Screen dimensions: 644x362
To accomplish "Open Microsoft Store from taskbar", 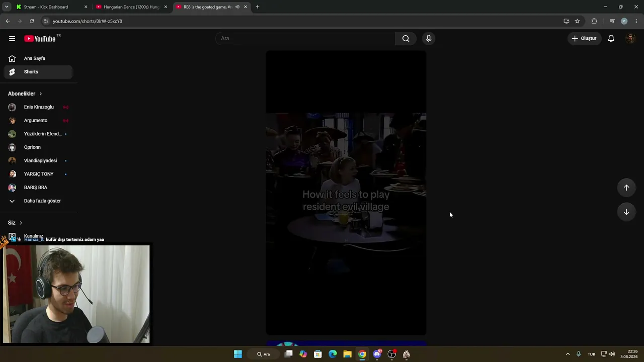I will click(318, 354).
